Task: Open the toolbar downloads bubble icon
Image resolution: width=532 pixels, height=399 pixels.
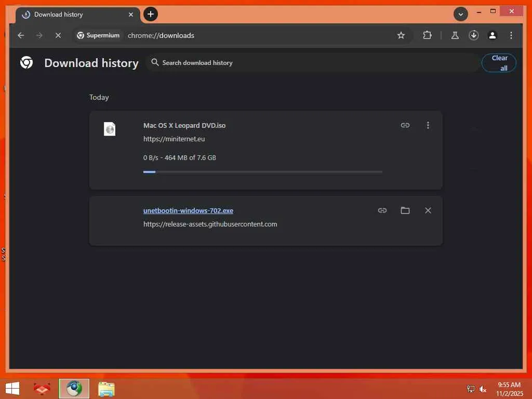Action: coord(474,35)
